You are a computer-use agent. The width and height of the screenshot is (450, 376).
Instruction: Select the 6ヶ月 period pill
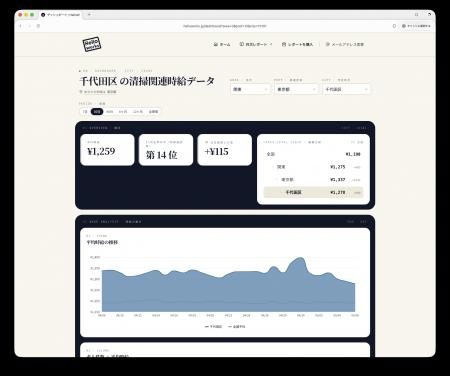click(123, 112)
